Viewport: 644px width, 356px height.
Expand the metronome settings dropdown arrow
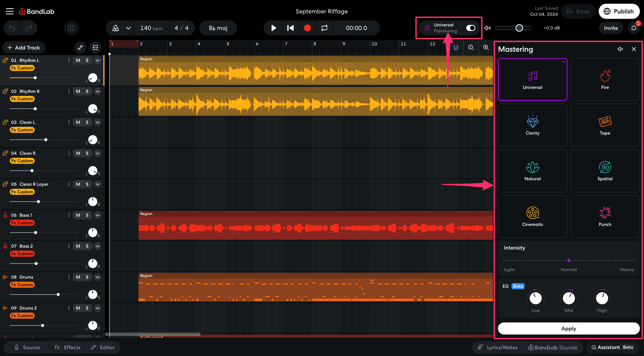click(128, 28)
